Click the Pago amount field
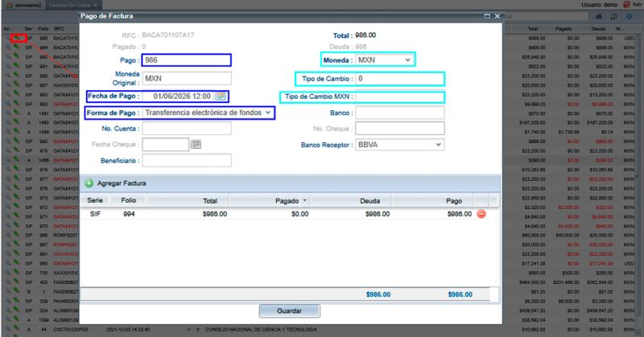The width and height of the screenshot is (644, 337). (187, 60)
